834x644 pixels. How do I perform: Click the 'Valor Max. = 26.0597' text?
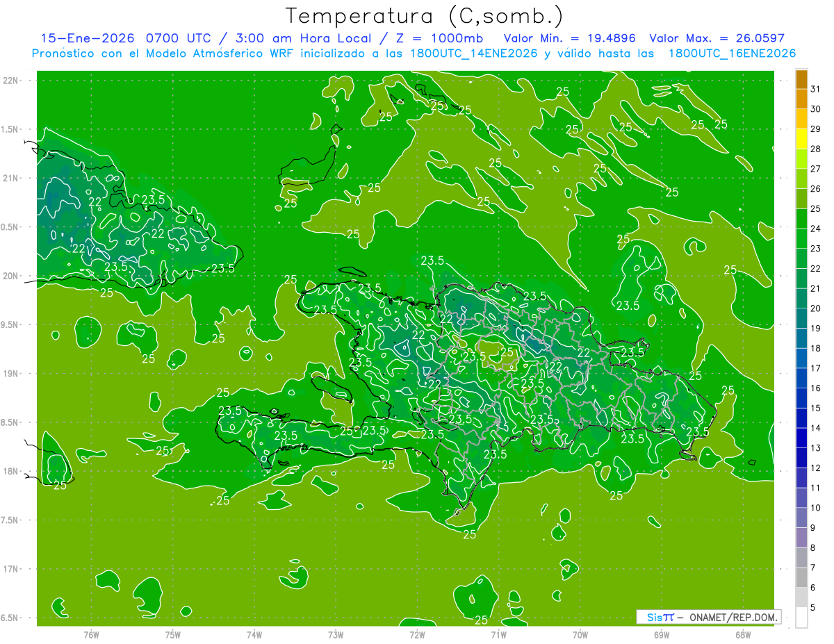click(x=717, y=38)
